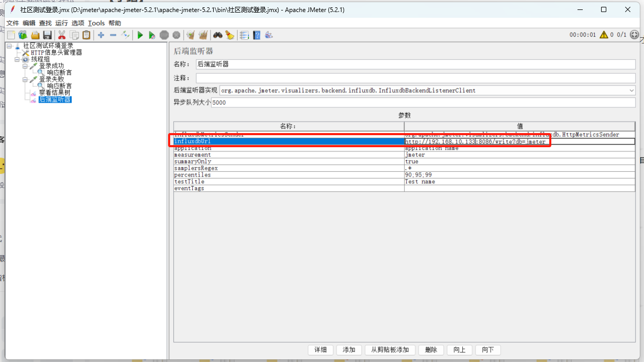Image resolution: width=644 pixels, height=362 pixels.
Task: Collapse the 线程组 tree node
Action: [x=17, y=59]
